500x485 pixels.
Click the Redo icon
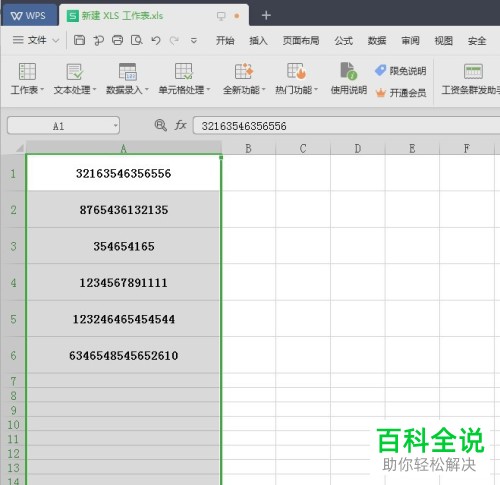point(174,40)
